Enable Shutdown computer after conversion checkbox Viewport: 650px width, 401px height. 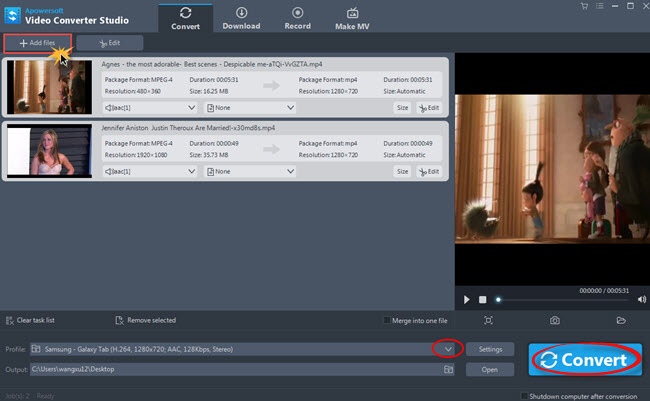524,396
